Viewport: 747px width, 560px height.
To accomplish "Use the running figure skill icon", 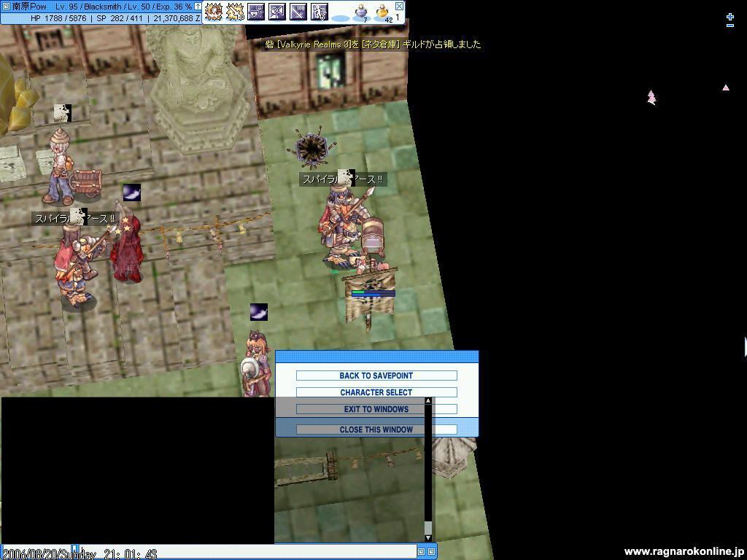I will (319, 12).
